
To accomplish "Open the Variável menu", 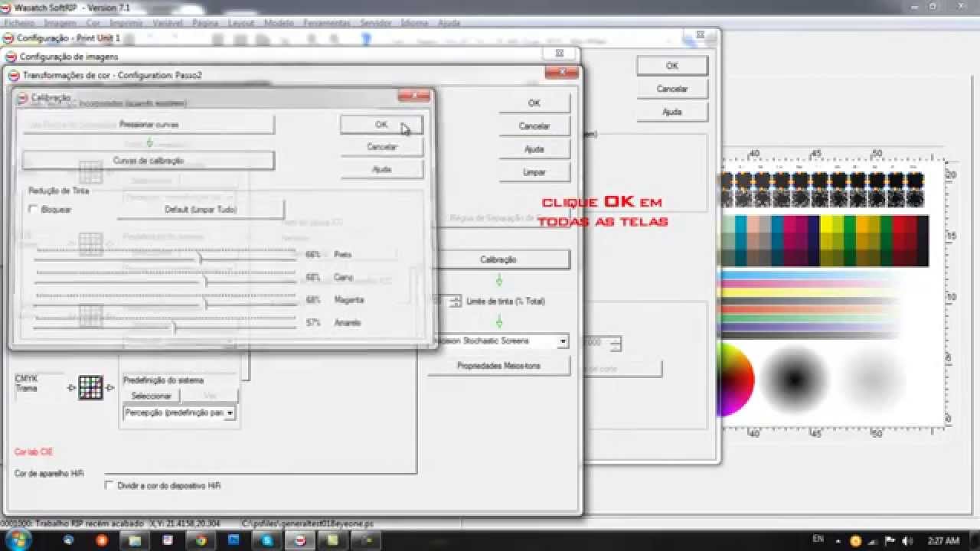I will [x=168, y=23].
